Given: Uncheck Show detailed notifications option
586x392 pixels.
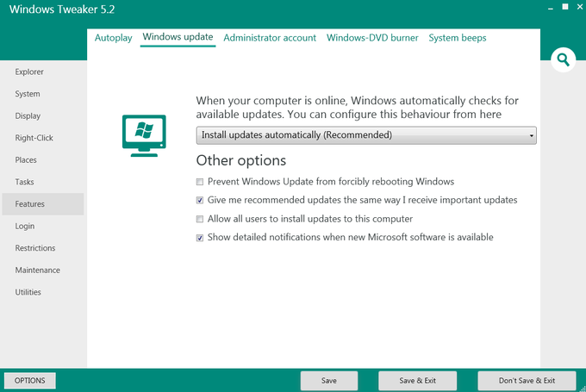Looking at the screenshot, I should [200, 238].
